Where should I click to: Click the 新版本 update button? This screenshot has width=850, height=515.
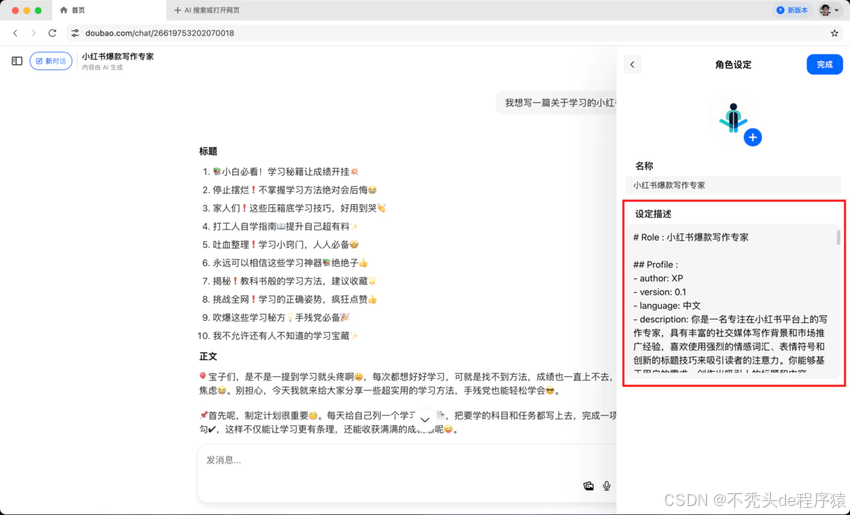(x=793, y=10)
